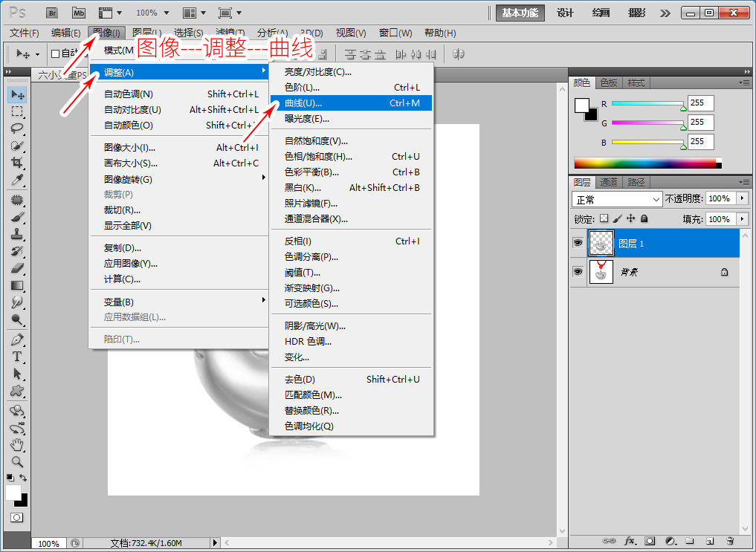Select the Clone Stamp tool
This screenshot has height=552, width=756.
pos(17,234)
